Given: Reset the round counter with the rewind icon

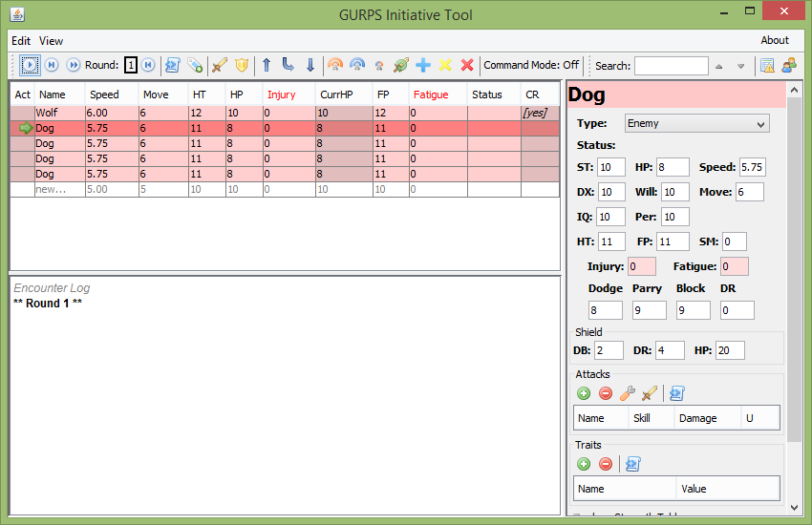Looking at the screenshot, I should click(148, 65).
